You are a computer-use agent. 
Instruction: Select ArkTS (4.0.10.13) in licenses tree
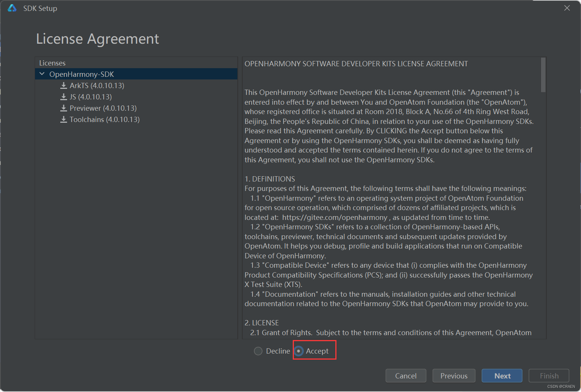point(97,85)
